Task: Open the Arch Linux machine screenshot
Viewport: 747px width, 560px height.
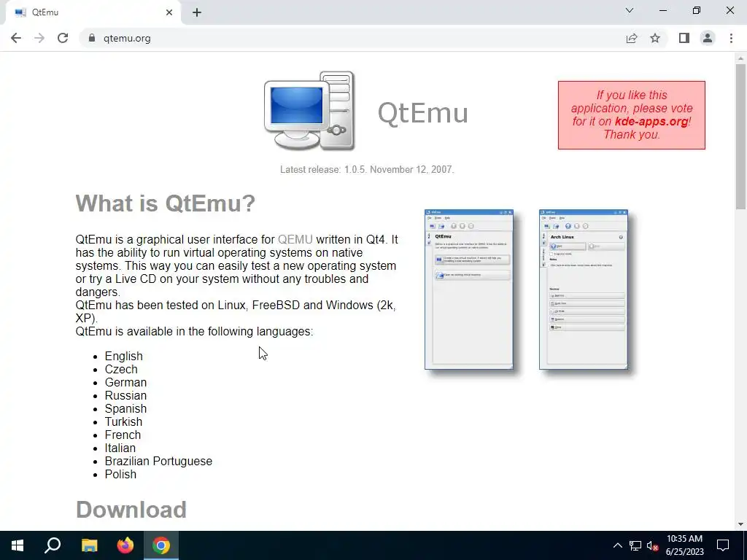Action: [584, 289]
